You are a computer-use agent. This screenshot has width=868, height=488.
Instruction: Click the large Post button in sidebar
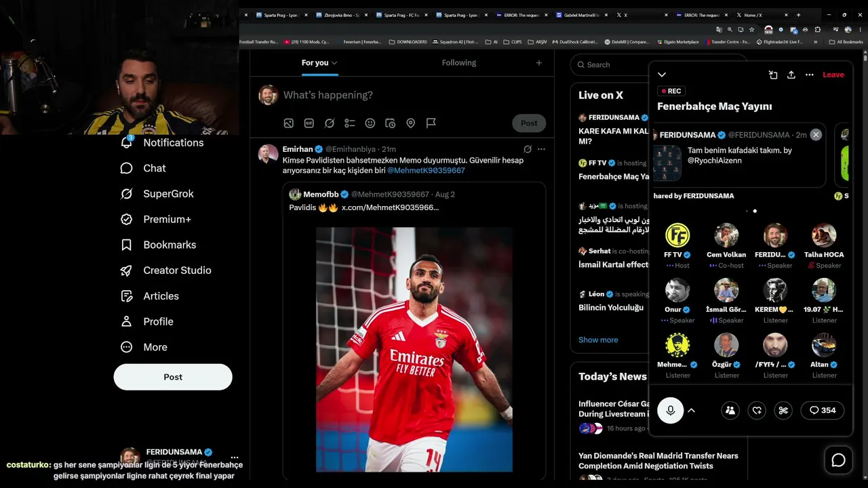click(173, 377)
